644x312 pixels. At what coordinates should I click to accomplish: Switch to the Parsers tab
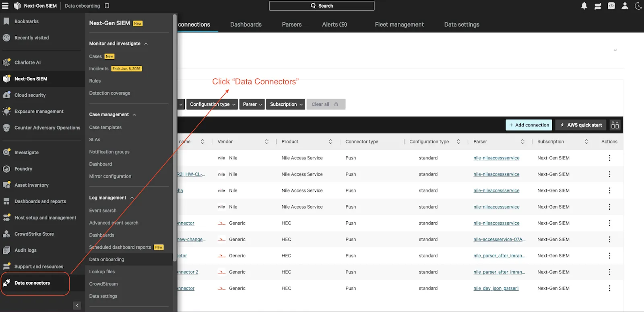pos(292,25)
